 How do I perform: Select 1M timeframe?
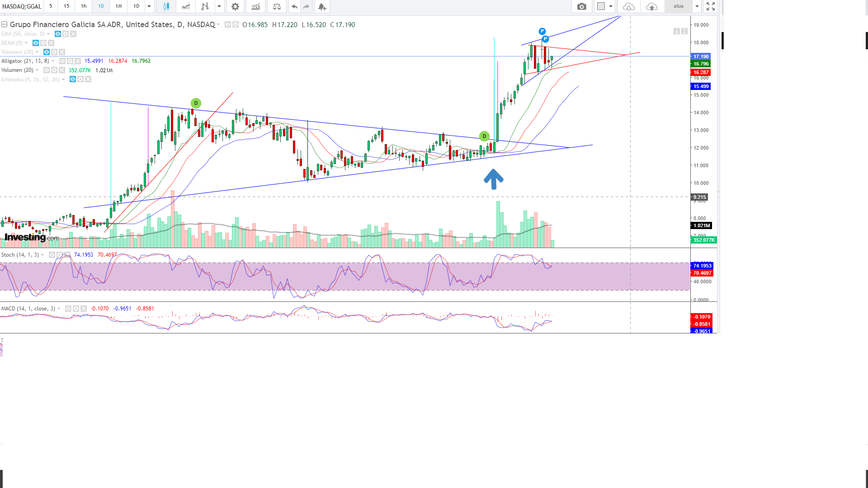pos(118,6)
